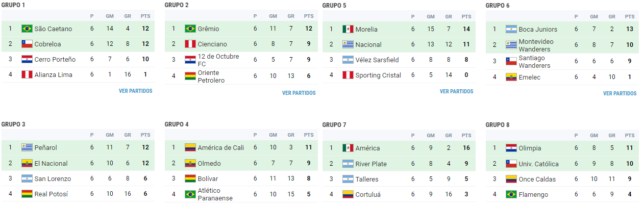Click the Flamengo team name

(533, 195)
